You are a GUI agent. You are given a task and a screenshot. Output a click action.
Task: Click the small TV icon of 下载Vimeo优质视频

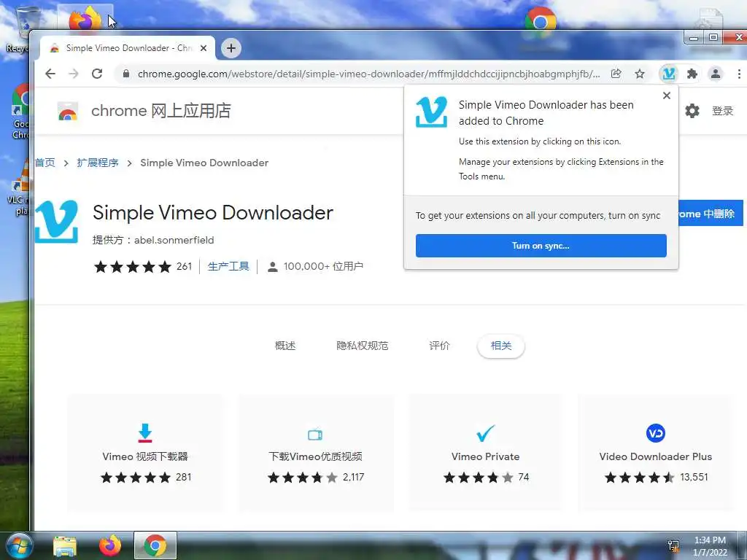click(x=315, y=435)
